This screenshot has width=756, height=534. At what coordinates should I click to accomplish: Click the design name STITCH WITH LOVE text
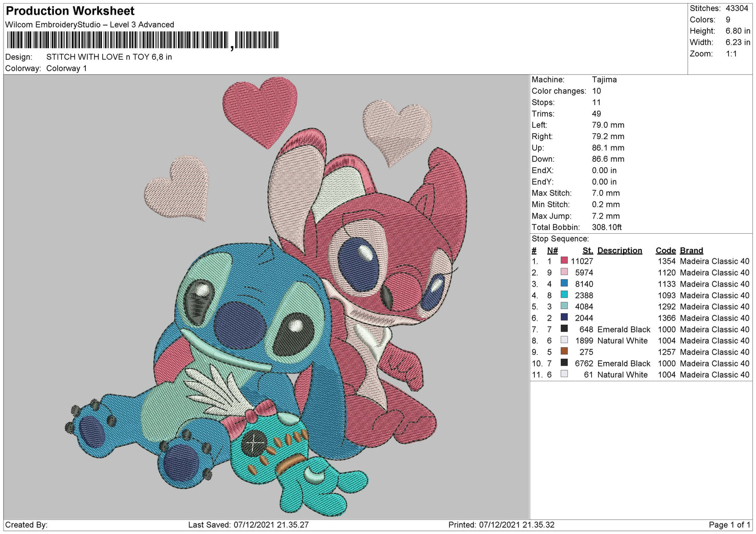109,57
